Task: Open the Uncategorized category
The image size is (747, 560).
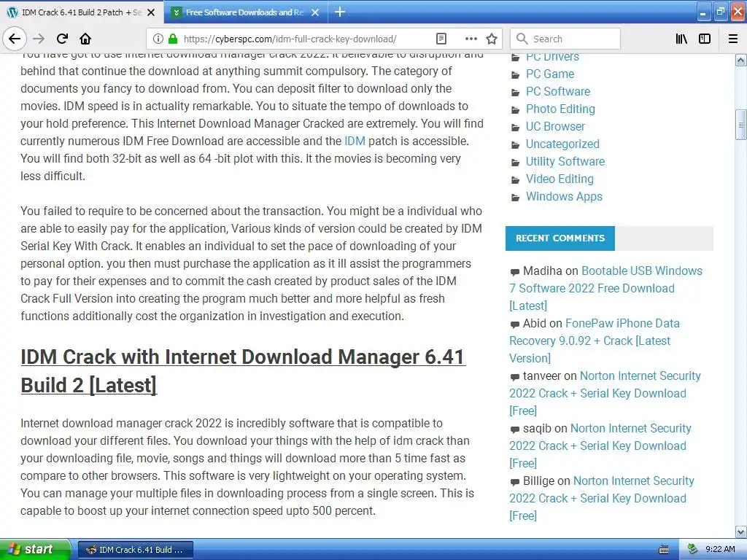Action: pyautogui.click(x=562, y=144)
